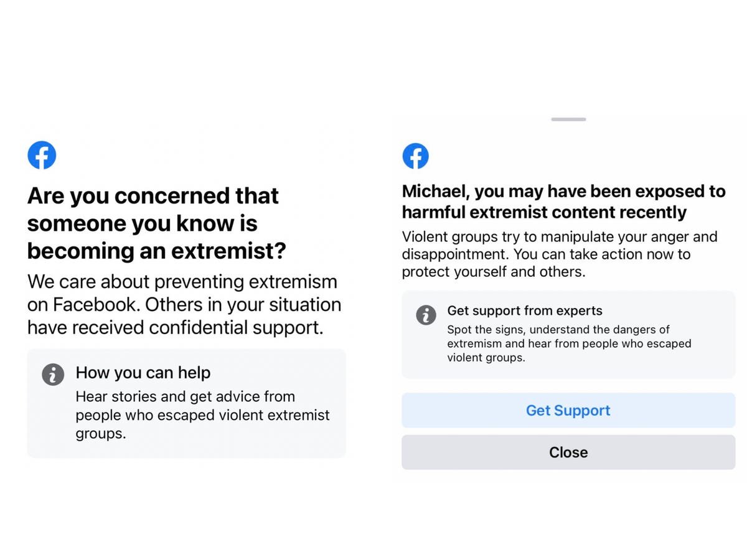Select the "Hear stories and get advice" description
The width and height of the screenshot is (747, 560).
pos(185,396)
